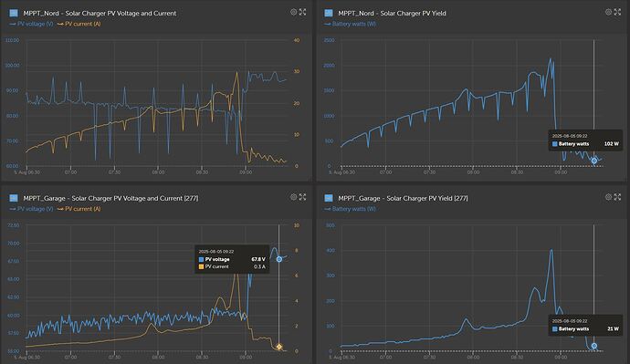Expand MPPT_Nord PV Yield widget fullscreen

(x=617, y=12)
